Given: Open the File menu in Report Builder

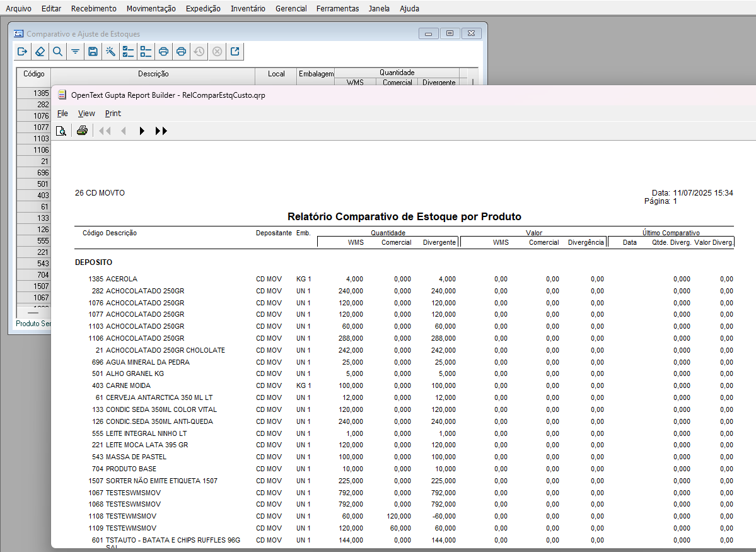Looking at the screenshot, I should point(62,114).
